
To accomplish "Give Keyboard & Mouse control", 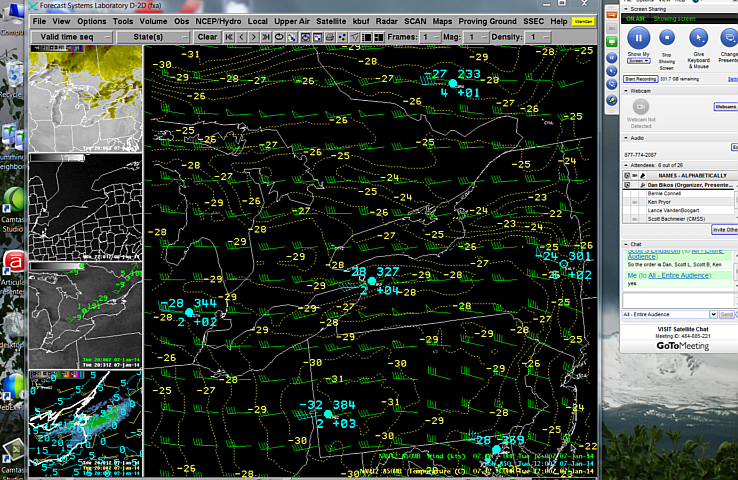I will (x=699, y=38).
